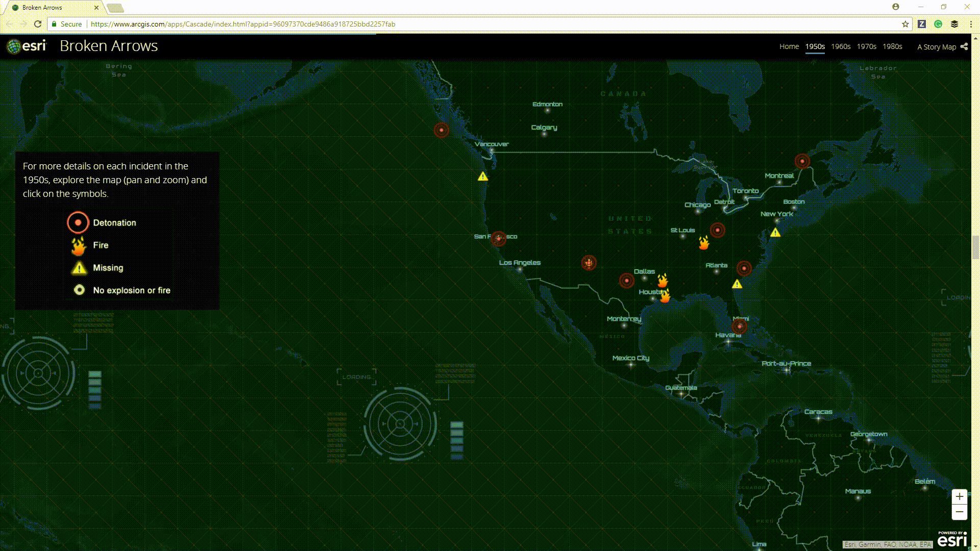Zoom in using the plus button
The height and width of the screenshot is (551, 980).
[x=960, y=496]
